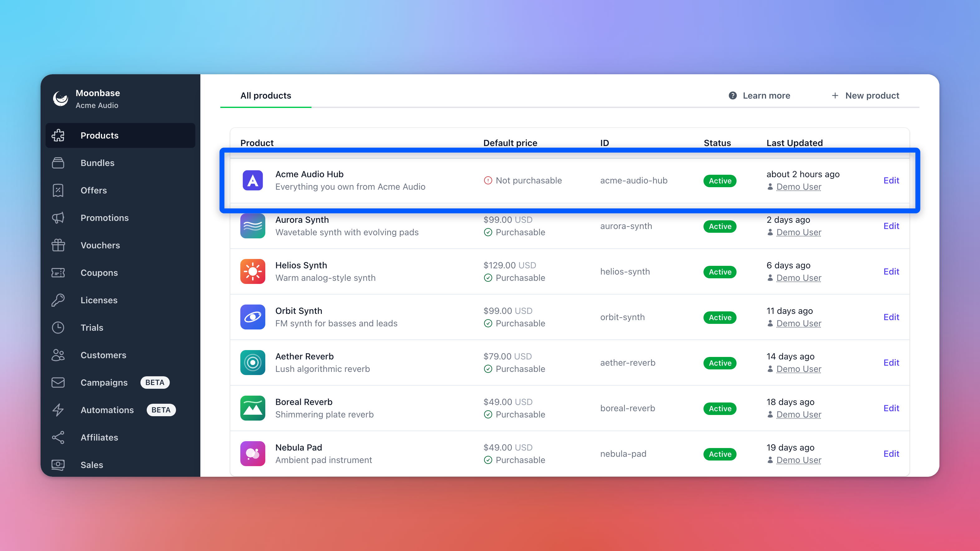Open the Products puzzle-piece sidebar icon
Viewport: 980px width, 551px height.
click(58, 135)
